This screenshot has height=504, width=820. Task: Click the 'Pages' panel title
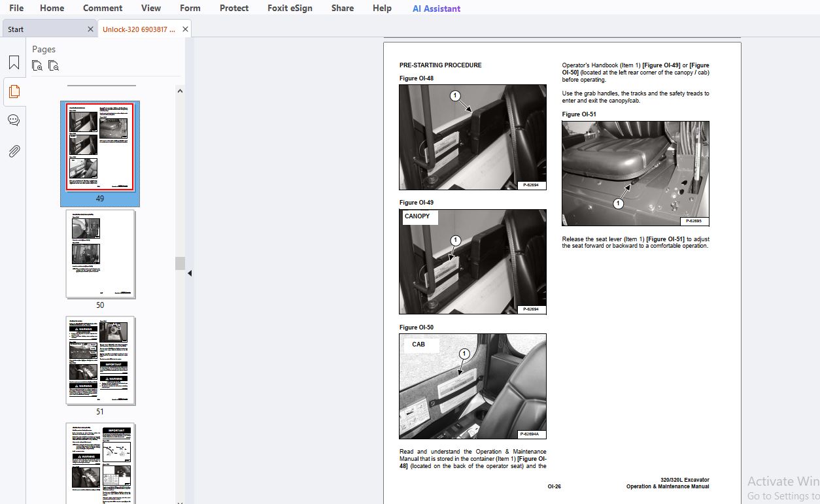44,49
